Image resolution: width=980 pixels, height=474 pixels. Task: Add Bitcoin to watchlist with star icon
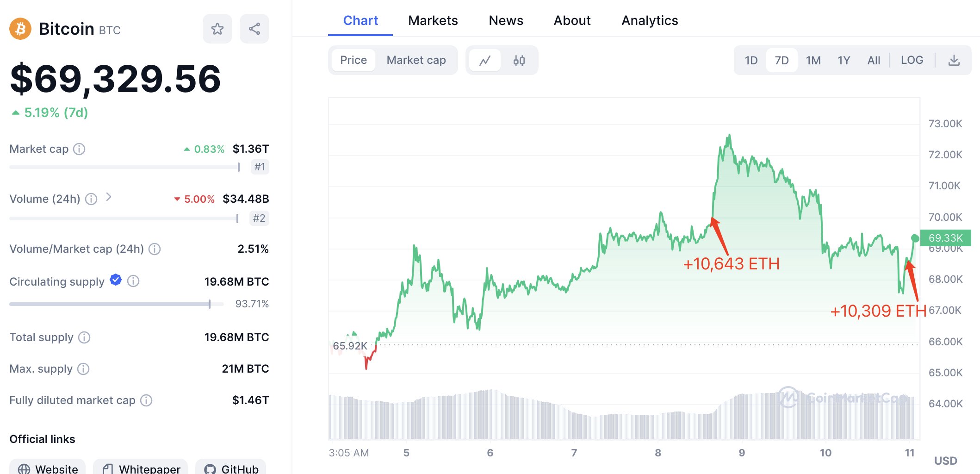click(x=217, y=29)
